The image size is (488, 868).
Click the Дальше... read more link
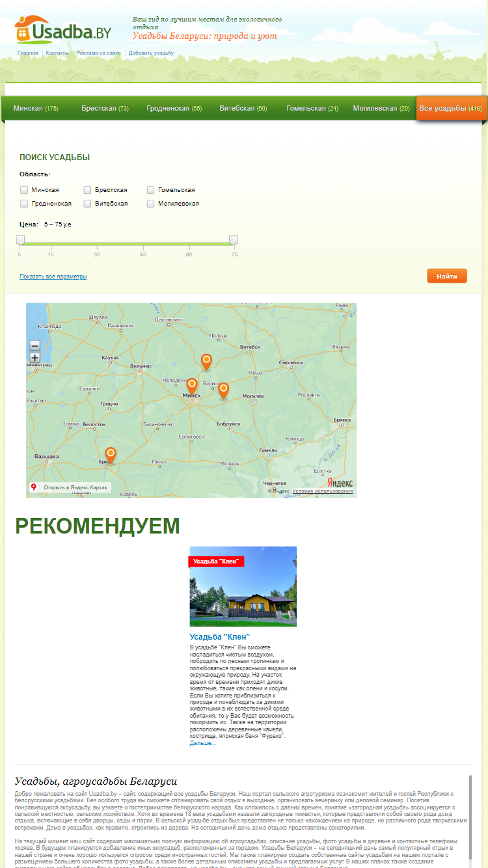click(x=203, y=743)
